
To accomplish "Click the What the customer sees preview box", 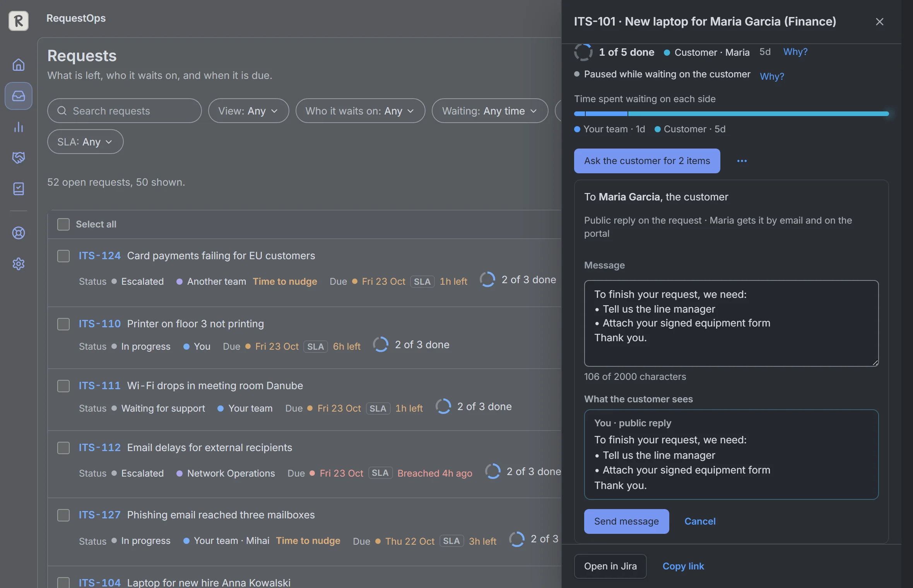I will pos(731,455).
